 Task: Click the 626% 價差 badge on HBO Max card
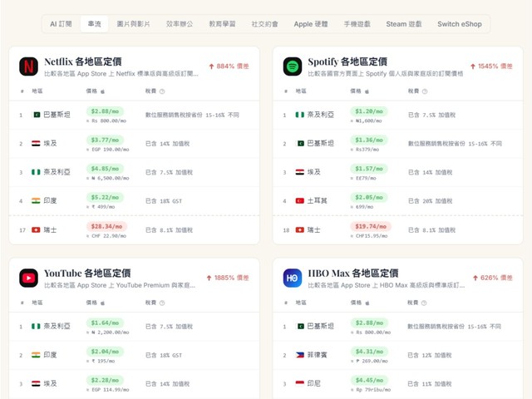coord(493,278)
